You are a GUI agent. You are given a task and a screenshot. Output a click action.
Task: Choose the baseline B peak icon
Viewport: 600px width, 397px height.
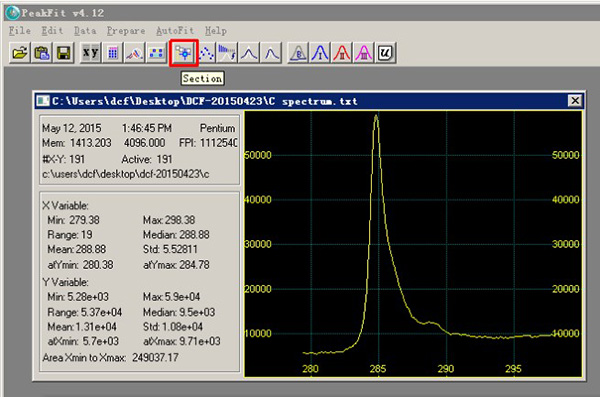coord(298,52)
